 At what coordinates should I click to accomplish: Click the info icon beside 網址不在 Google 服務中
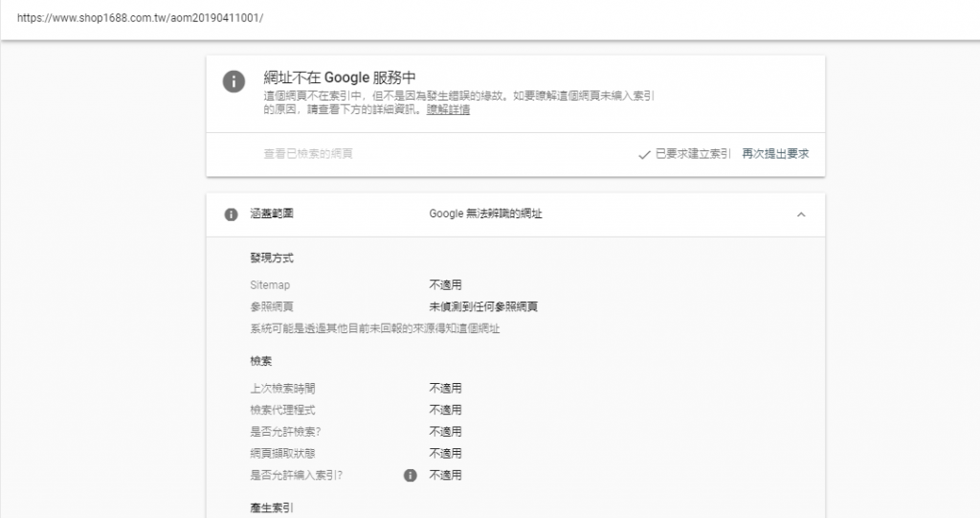234,81
